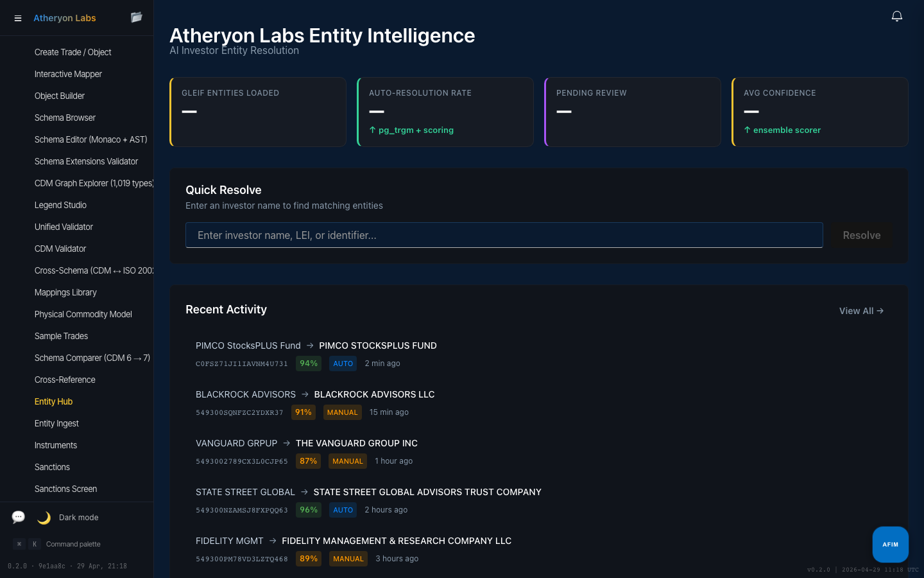Click FIDELITY MANAGEMENT & RESEARCH COMPANY LLC
The height and width of the screenshot is (578, 924).
397,541
